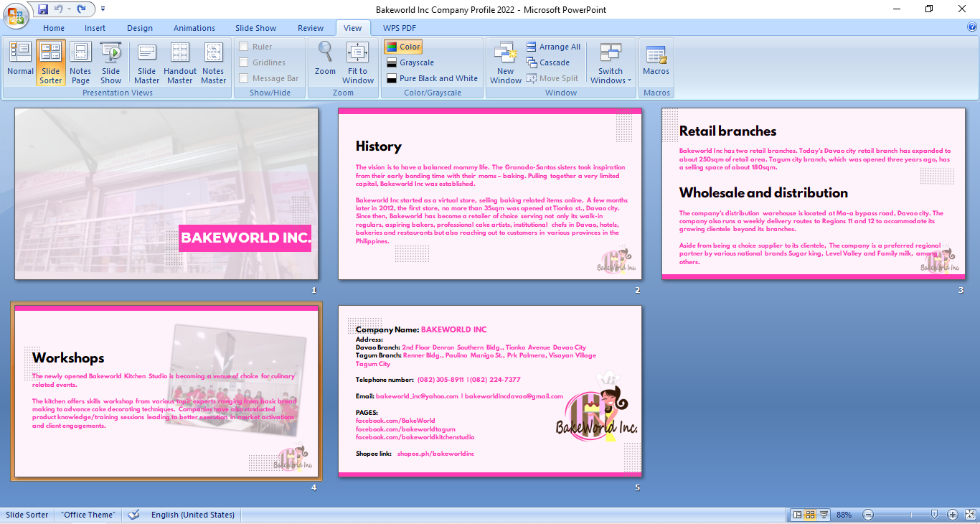Image resolution: width=980 pixels, height=524 pixels.
Task: Open the Slide Show tab
Action: pos(256,28)
